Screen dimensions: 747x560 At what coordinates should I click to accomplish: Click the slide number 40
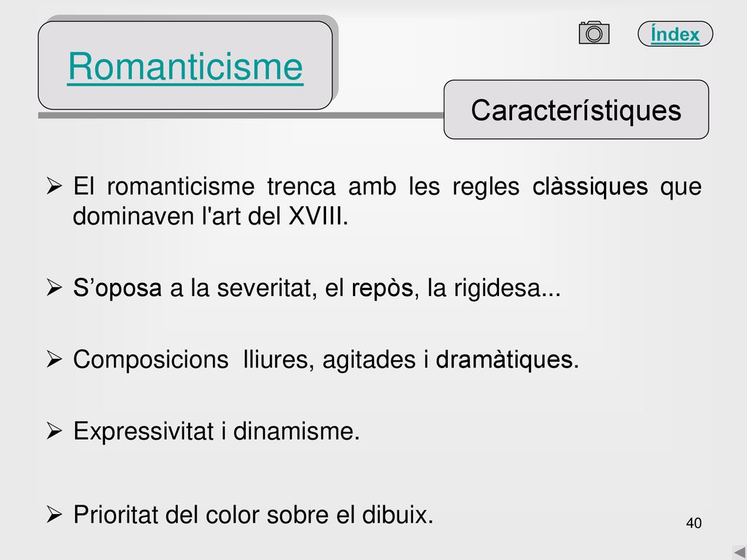(694, 523)
